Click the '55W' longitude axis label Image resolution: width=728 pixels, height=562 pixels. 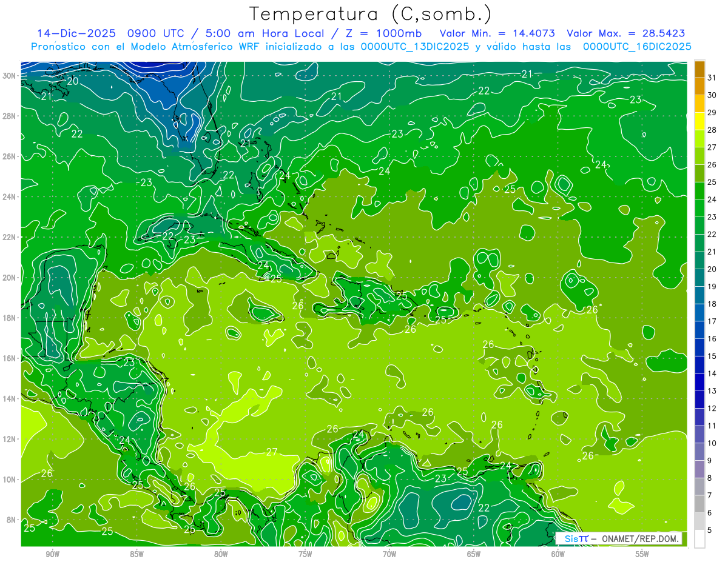coord(642,554)
